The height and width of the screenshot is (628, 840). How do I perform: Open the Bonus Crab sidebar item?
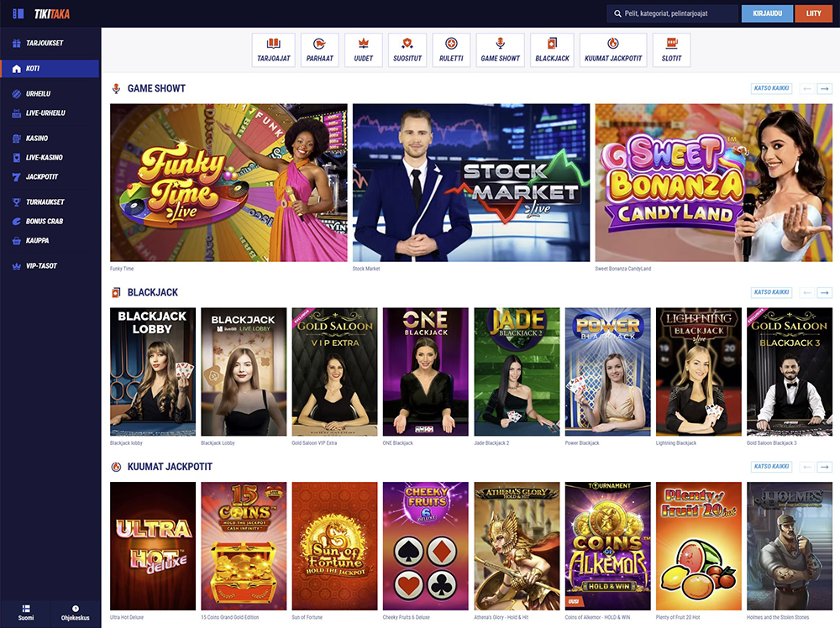pos(50,221)
